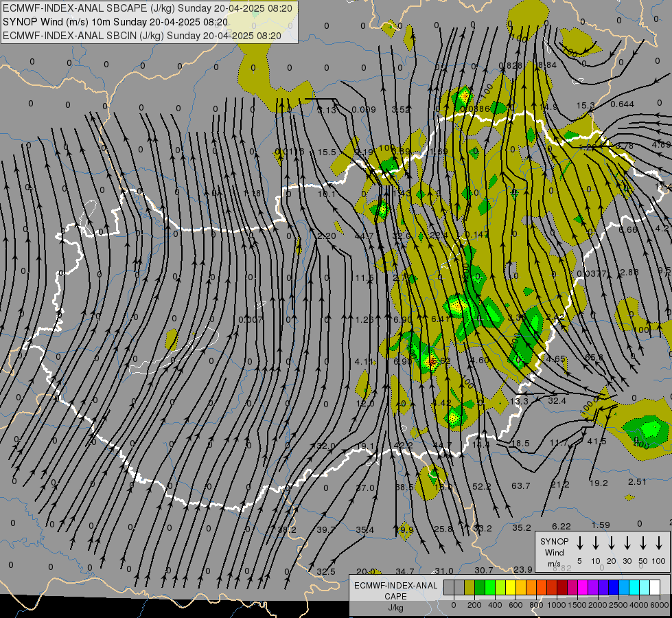
Task: Click the SBCAPE title line in header
Action: pos(148,8)
